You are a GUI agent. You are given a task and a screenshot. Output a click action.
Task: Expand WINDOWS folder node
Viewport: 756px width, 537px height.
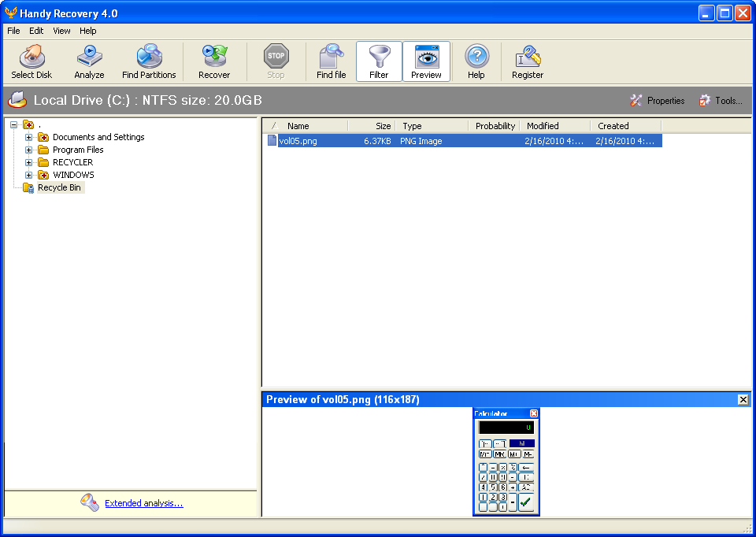click(29, 175)
